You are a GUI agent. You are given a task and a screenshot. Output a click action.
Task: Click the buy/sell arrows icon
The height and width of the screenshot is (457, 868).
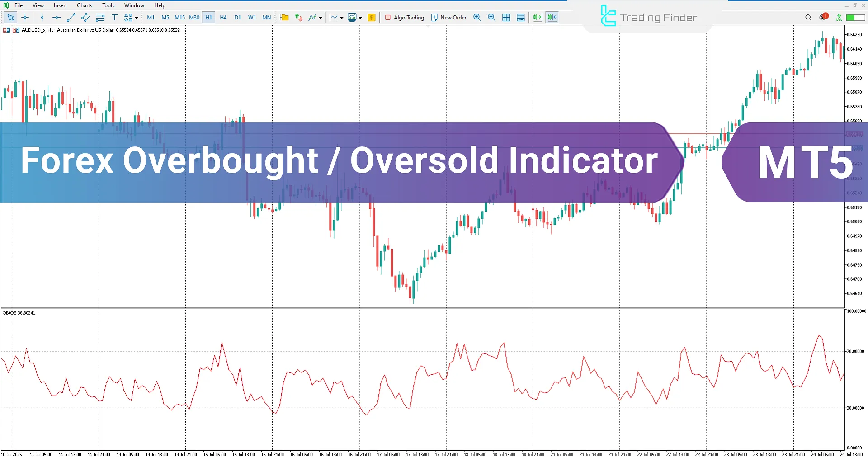tap(298, 18)
